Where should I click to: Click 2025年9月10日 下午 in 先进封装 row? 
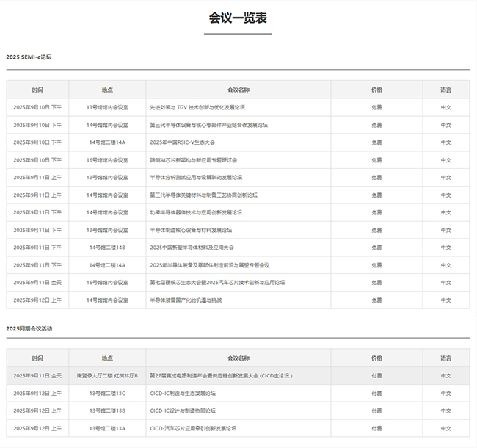pos(37,107)
